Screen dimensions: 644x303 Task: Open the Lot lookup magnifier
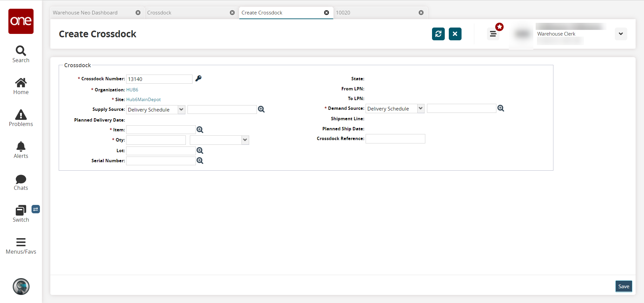tap(200, 150)
